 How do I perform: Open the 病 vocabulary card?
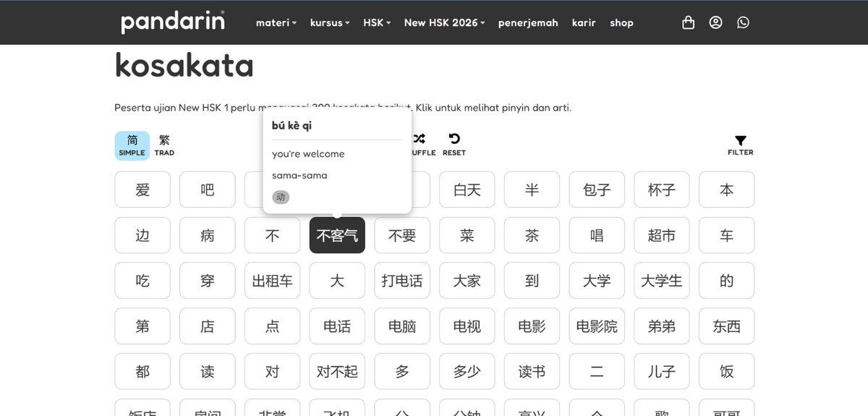click(208, 235)
